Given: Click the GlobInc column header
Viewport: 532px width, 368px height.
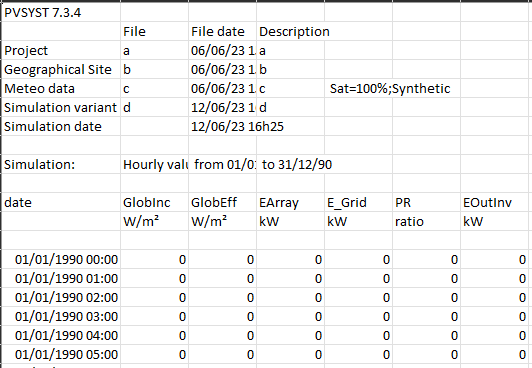Looking at the screenshot, I should click(x=154, y=202).
